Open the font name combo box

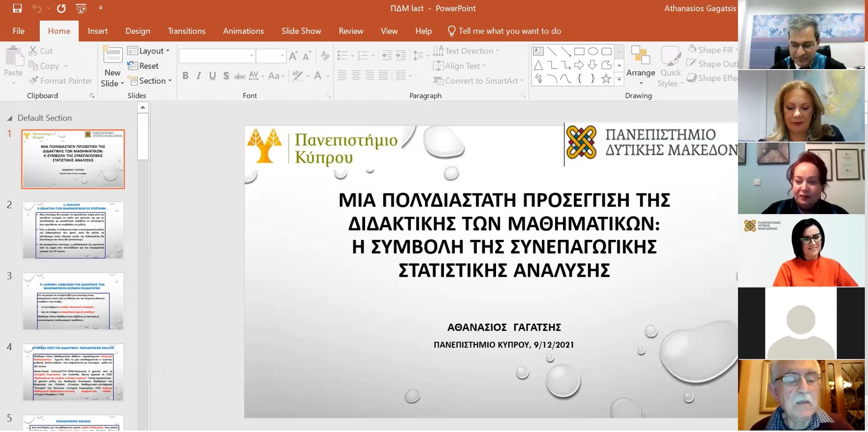coord(217,56)
